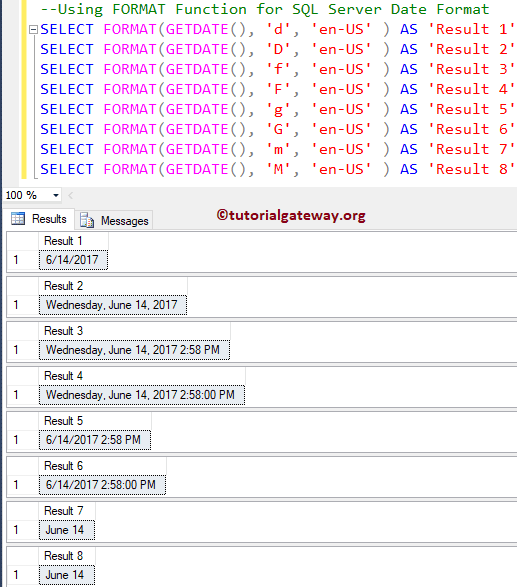Screen dimensions: 517x587
Task: Select the Result 2 column header
Action: click(x=113, y=286)
